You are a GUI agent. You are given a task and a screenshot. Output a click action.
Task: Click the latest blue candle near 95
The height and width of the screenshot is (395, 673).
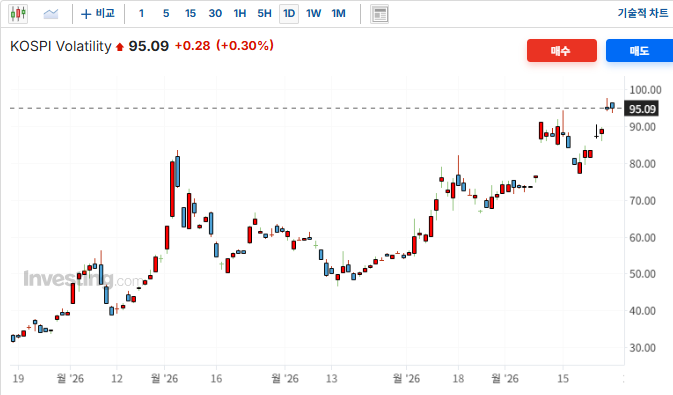612,106
